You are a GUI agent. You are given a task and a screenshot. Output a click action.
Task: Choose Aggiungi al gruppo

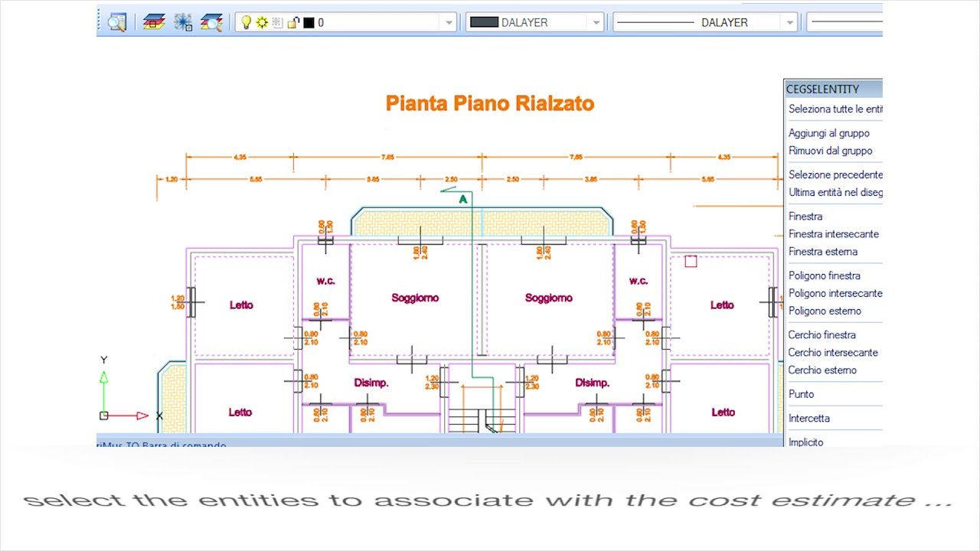[x=829, y=133]
